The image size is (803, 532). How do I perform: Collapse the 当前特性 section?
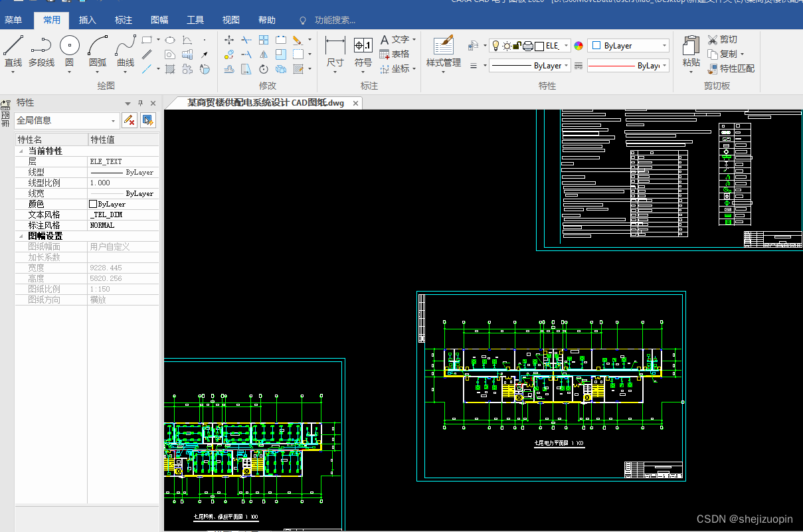(x=21, y=151)
